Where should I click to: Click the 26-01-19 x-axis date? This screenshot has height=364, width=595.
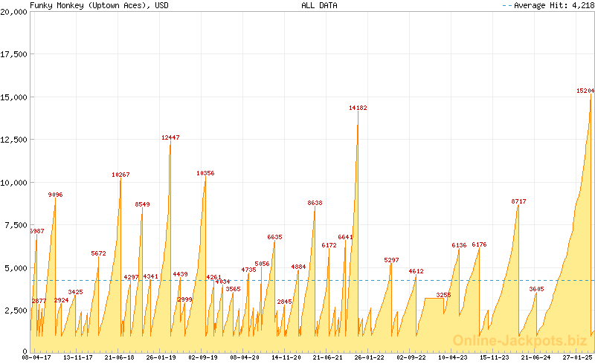click(x=161, y=357)
